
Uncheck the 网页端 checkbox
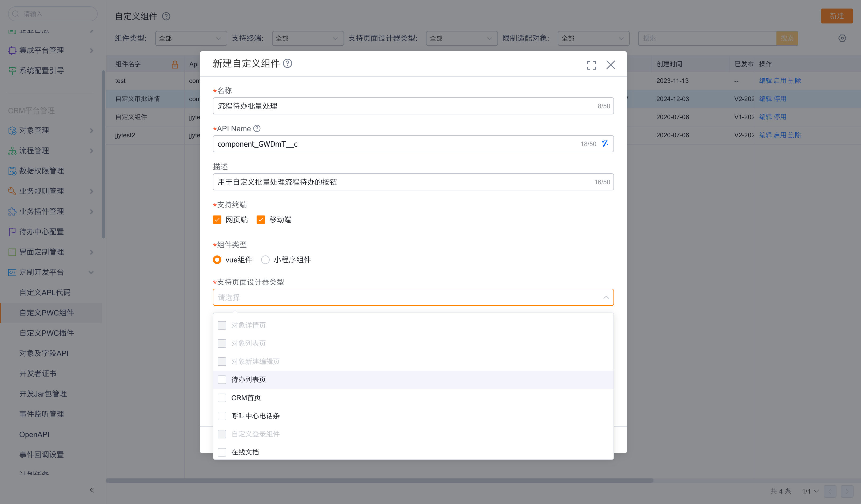[x=217, y=220]
